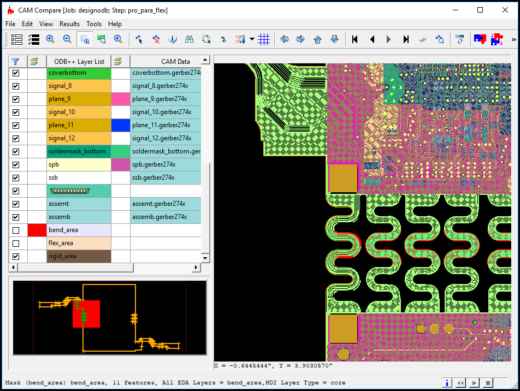The width and height of the screenshot is (520, 391).
Task: Uncheck the soldermask_bottom layer checkbox
Action: (16, 152)
